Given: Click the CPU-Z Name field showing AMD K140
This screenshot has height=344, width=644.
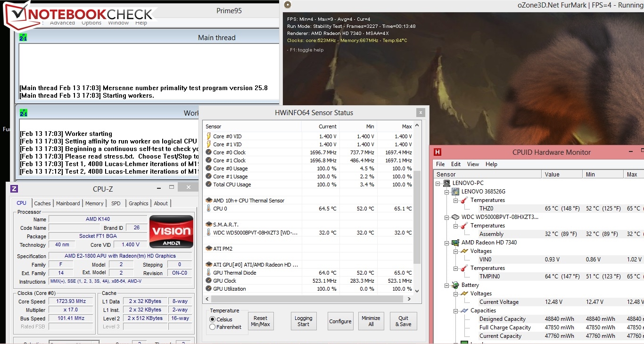Looking at the screenshot, I should coord(98,219).
